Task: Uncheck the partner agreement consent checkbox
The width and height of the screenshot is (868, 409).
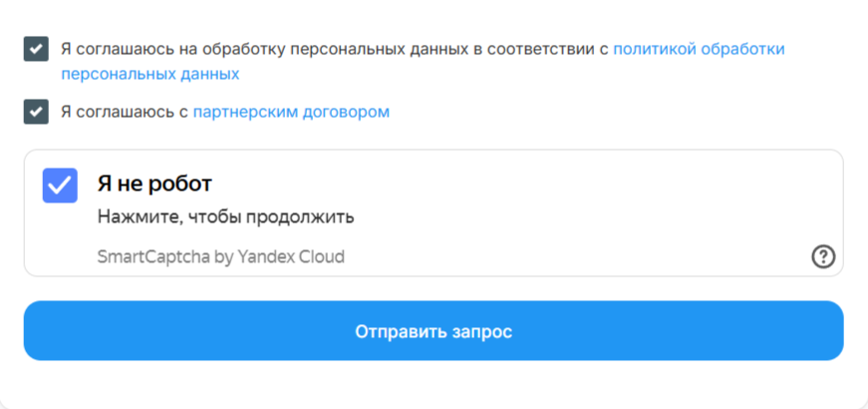Action: (36, 112)
